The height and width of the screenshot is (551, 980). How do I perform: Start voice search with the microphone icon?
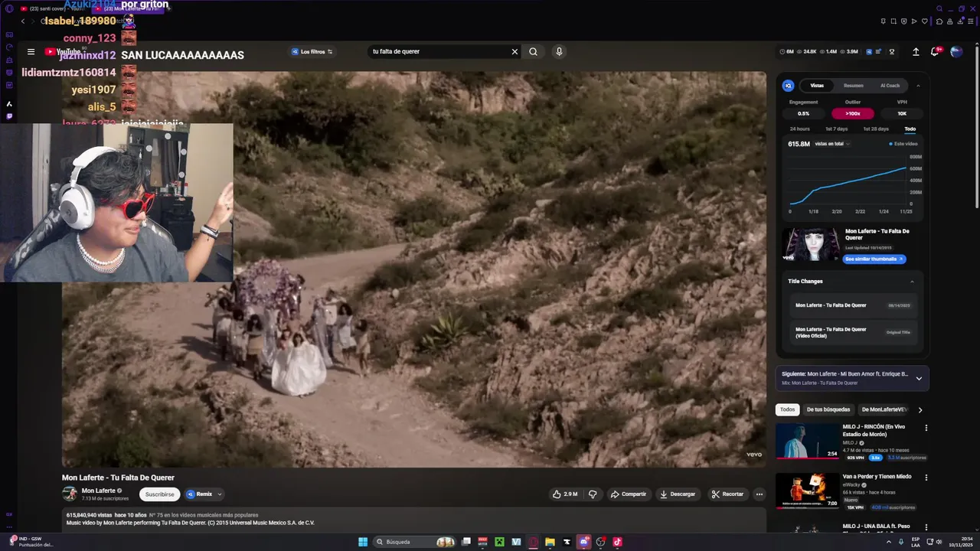[x=559, y=52]
